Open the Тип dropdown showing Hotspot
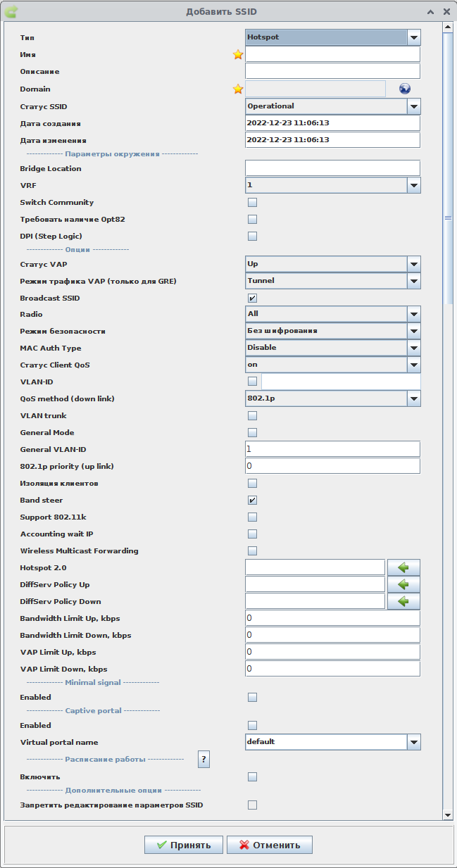 [x=414, y=37]
